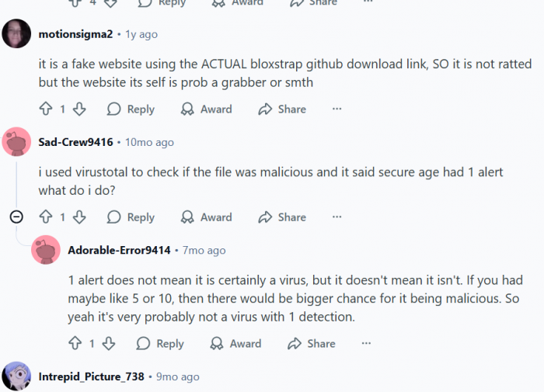Open more options on motionsigma2's comment
544x392 pixels.
coord(337,109)
